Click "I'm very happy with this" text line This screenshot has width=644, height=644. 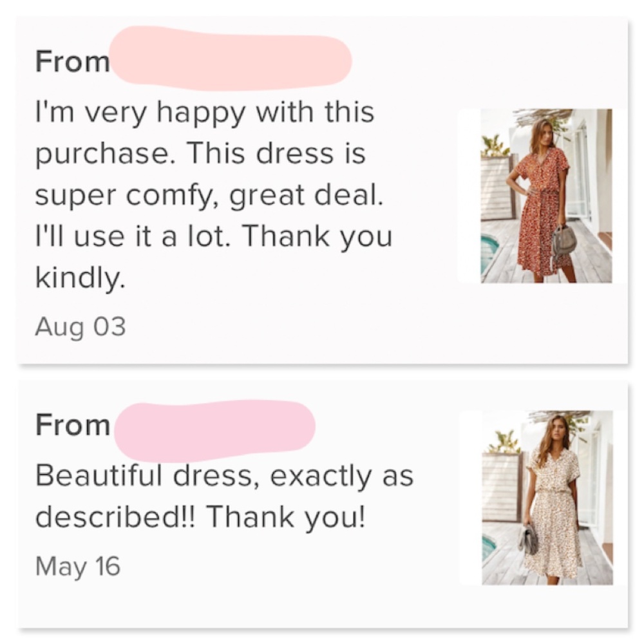tap(204, 113)
